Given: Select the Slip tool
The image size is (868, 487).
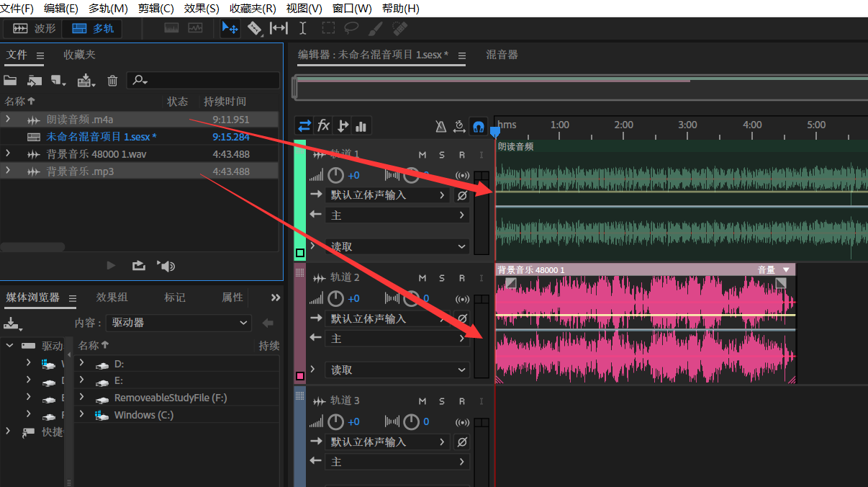Looking at the screenshot, I should coord(279,28).
